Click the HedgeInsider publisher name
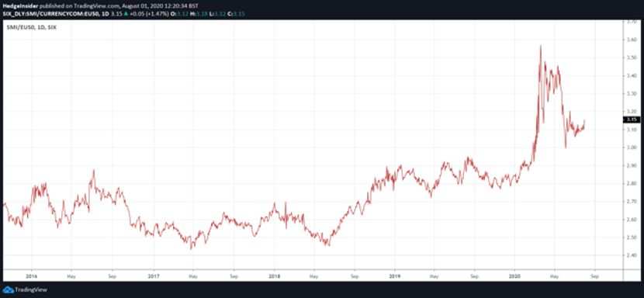This screenshot has width=644, height=298. pyautogui.click(x=20, y=6)
